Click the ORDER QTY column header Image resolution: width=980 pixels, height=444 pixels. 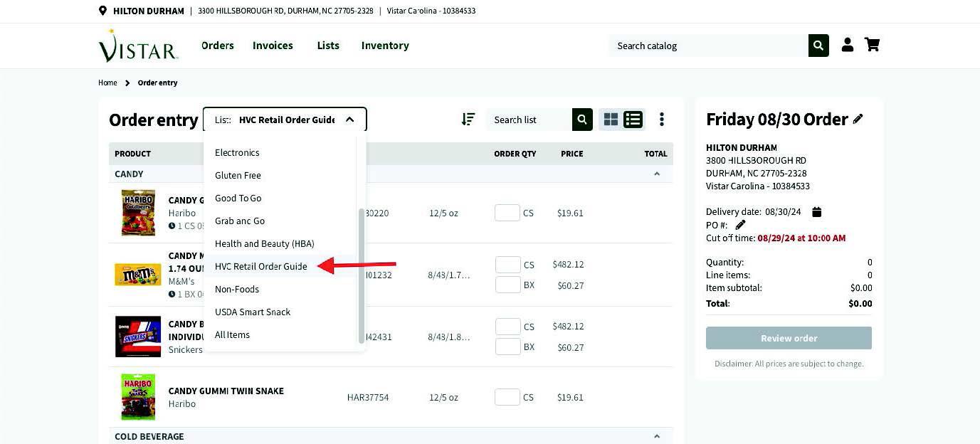(515, 154)
